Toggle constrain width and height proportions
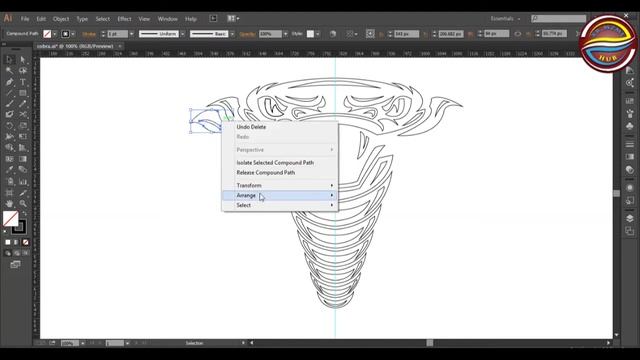Image resolution: width=640 pixels, height=360 pixels. coord(518,34)
